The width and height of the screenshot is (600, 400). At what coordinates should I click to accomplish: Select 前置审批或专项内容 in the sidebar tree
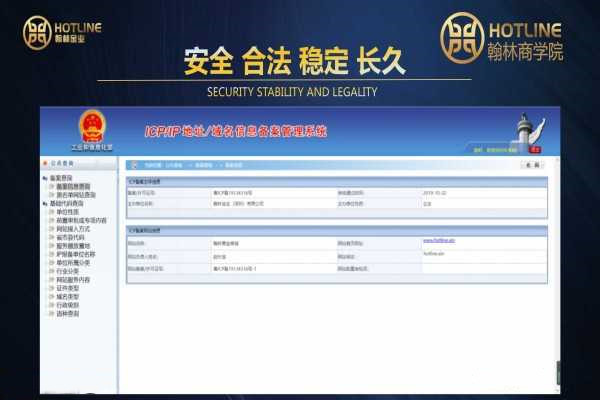point(82,220)
